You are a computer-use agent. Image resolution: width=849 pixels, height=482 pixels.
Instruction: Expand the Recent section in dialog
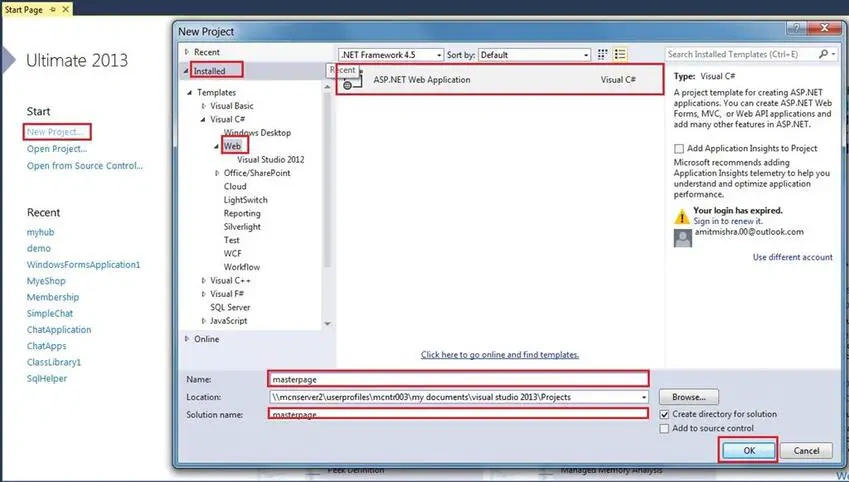(x=186, y=52)
